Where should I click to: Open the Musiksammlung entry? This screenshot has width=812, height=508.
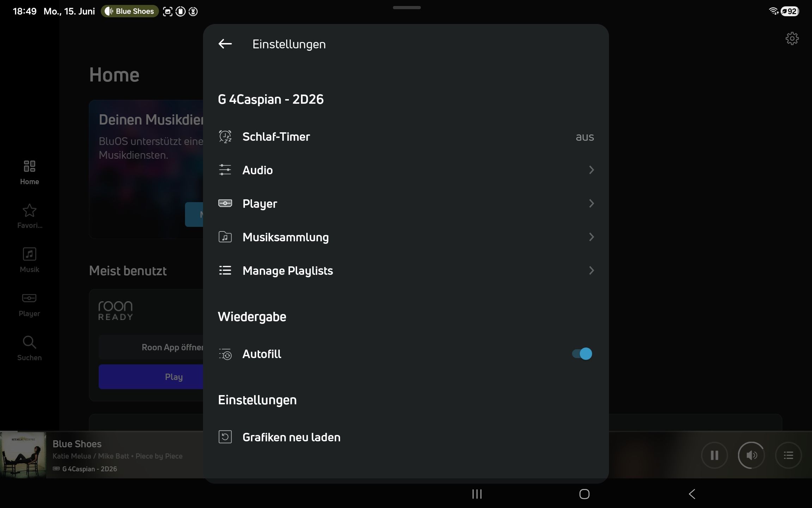click(x=406, y=237)
